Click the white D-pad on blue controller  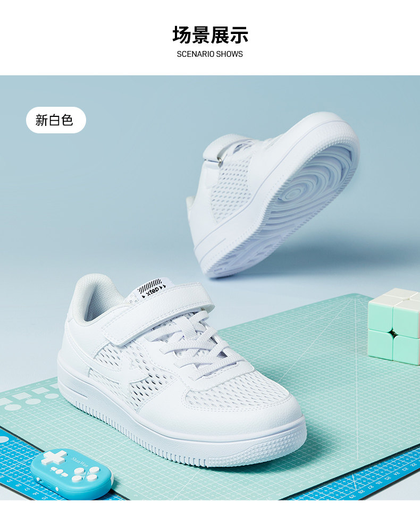point(54,457)
